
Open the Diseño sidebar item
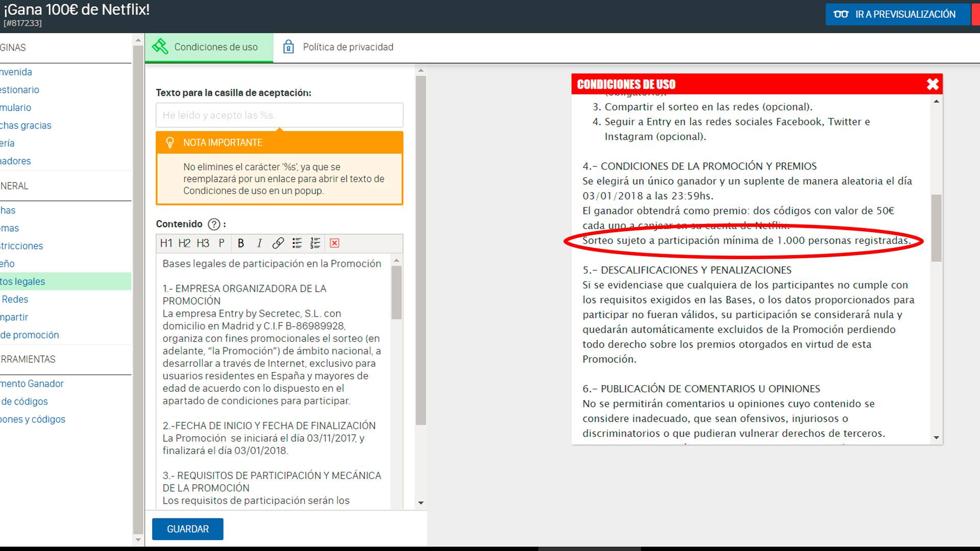pyautogui.click(x=7, y=264)
